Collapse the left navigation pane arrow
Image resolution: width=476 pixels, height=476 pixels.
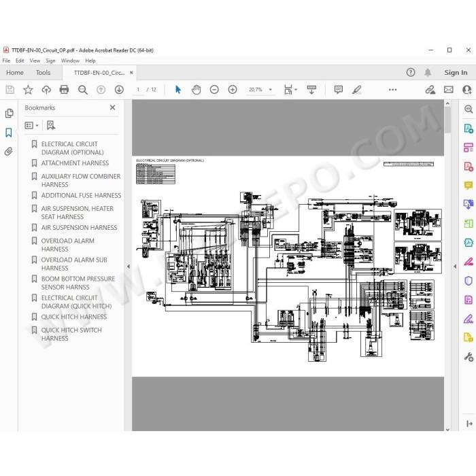point(128,267)
